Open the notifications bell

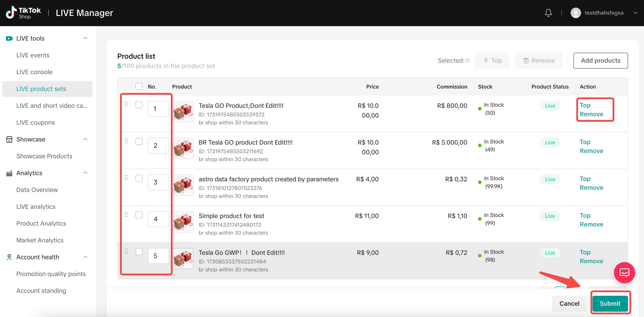click(x=548, y=13)
